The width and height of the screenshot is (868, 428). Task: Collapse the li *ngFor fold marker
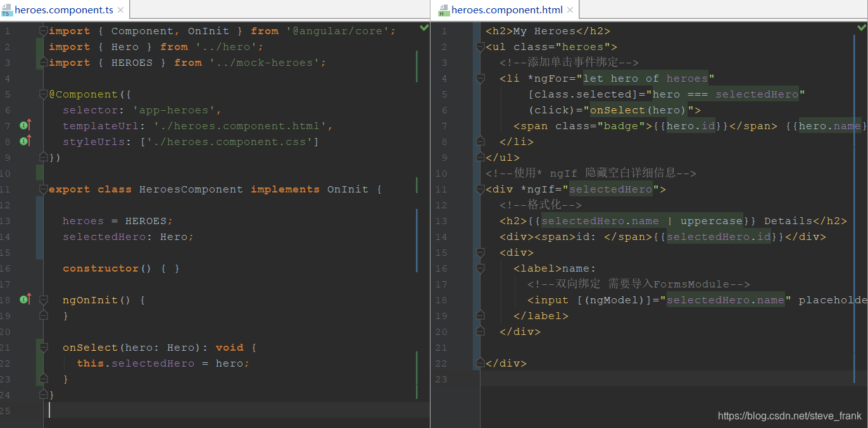coord(481,78)
